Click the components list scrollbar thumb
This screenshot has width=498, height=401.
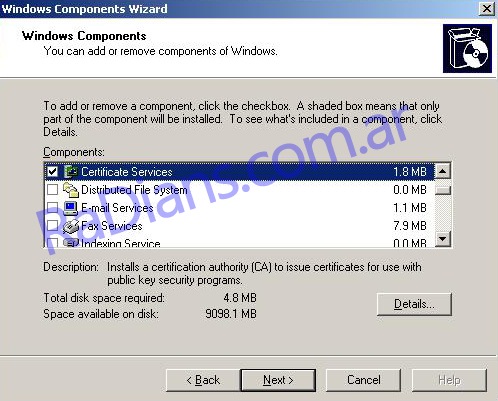tap(443, 190)
